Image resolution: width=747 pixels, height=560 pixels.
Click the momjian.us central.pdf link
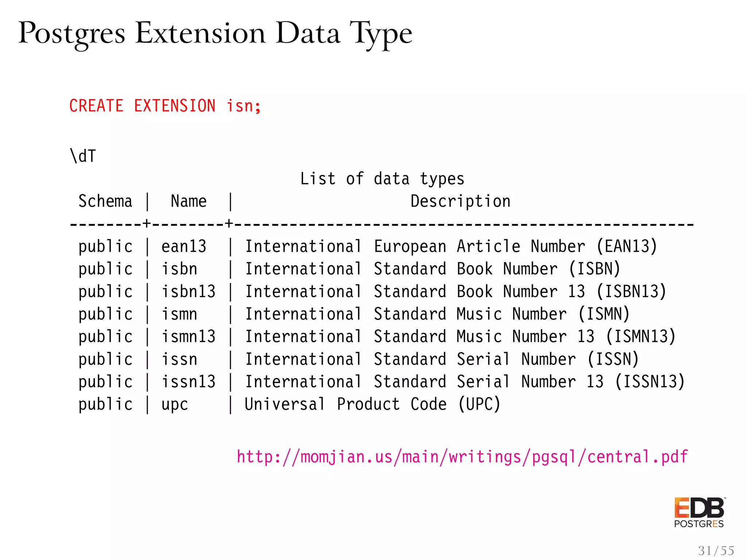[462, 457]
